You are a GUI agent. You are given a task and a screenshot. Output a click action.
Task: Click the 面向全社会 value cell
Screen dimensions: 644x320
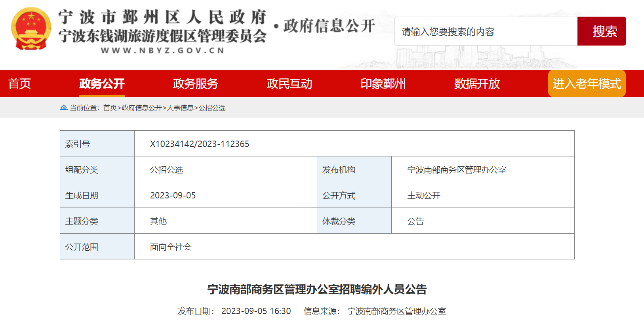click(x=354, y=246)
